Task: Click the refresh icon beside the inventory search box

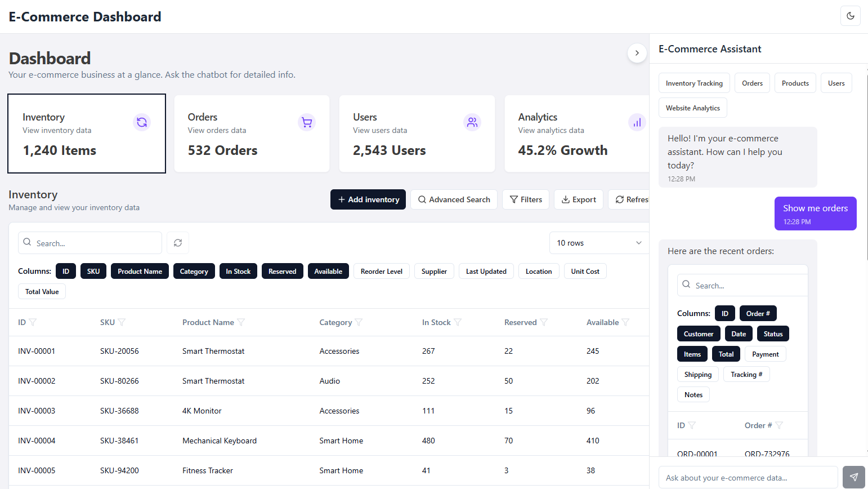Action: click(177, 243)
